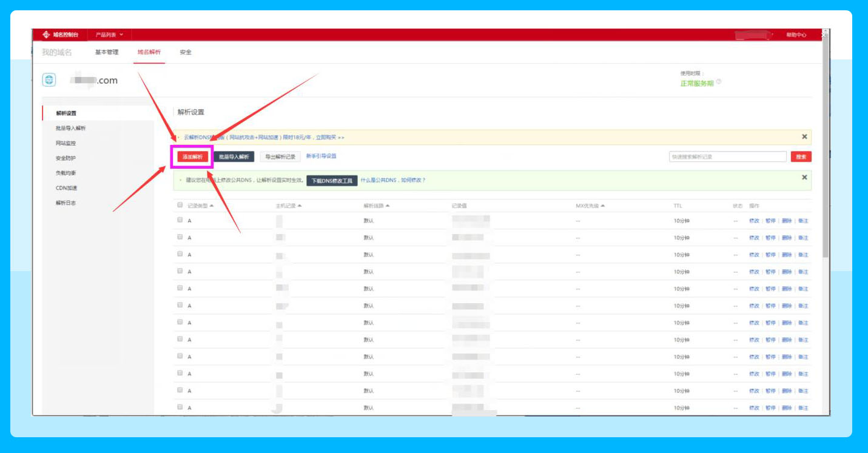Image resolution: width=868 pixels, height=453 pixels.
Task: Sort by MX优先级 column arrow
Action: pos(602,206)
